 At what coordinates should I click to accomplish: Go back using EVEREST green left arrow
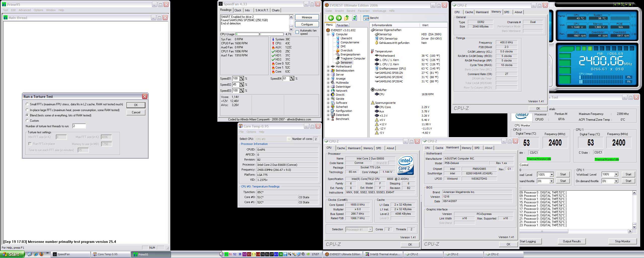[331, 18]
